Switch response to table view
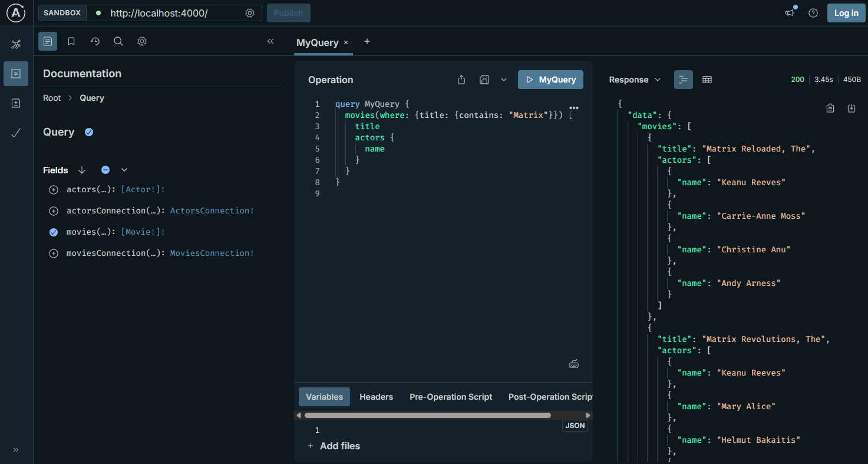 tap(707, 80)
